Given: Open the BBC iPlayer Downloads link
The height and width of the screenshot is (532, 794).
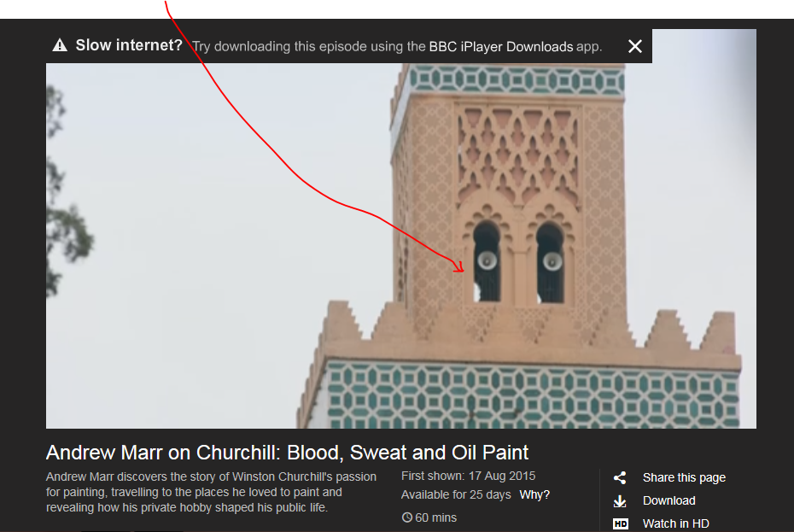Looking at the screenshot, I should [501, 47].
